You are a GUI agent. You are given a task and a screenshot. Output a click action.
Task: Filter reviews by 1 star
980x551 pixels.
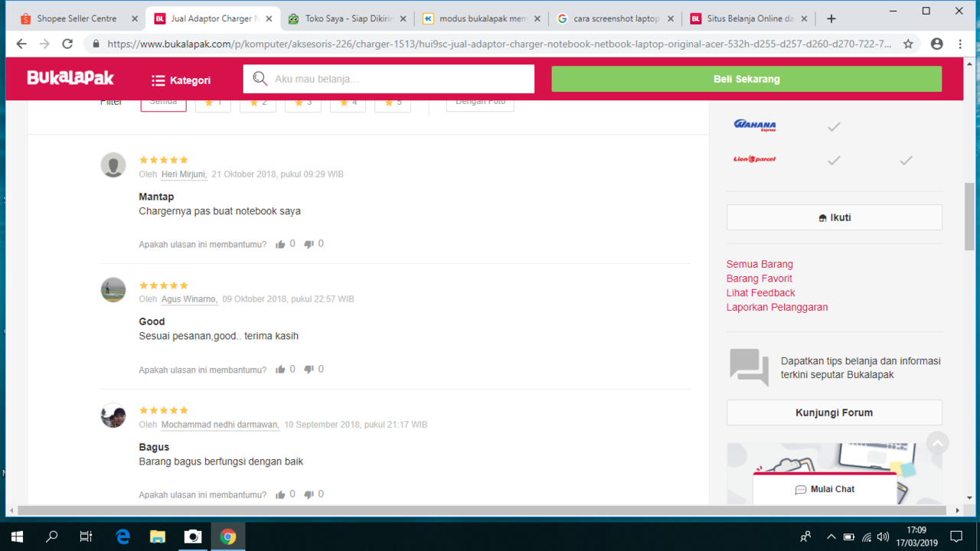(213, 103)
